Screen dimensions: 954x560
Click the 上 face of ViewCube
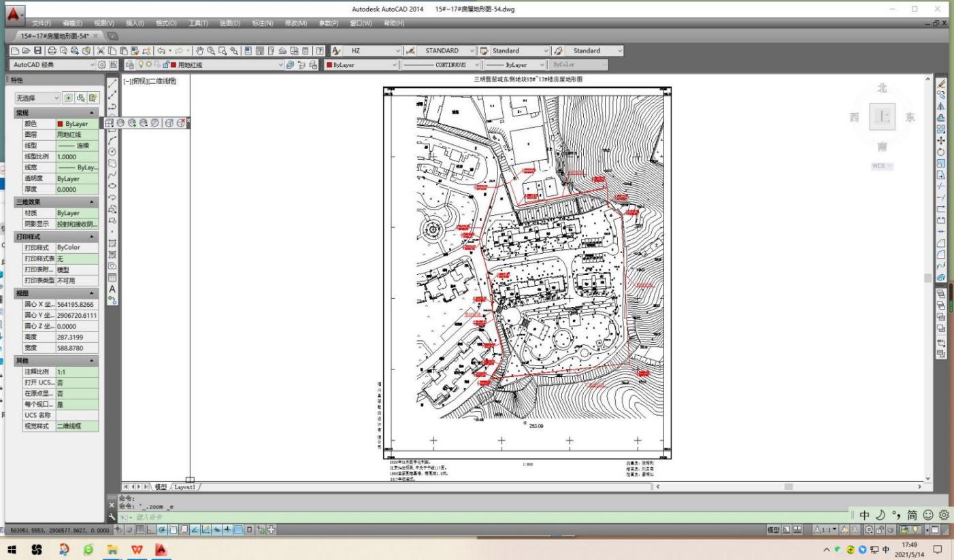882,117
